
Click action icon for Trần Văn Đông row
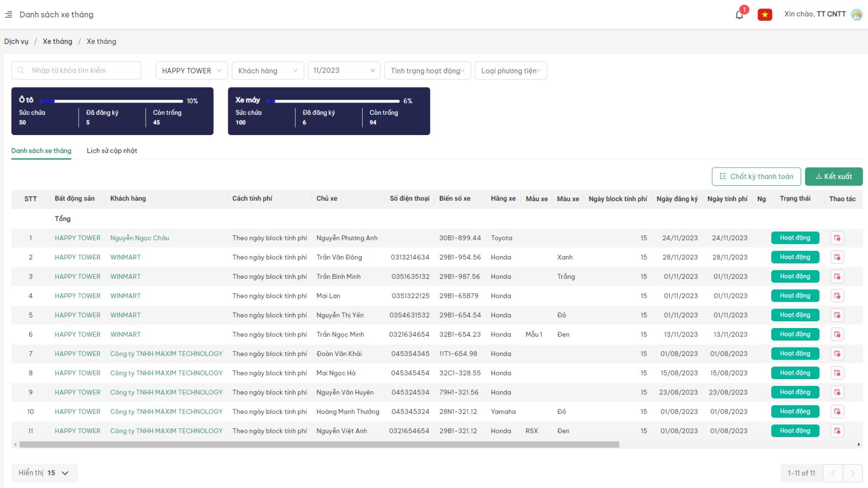tap(837, 257)
